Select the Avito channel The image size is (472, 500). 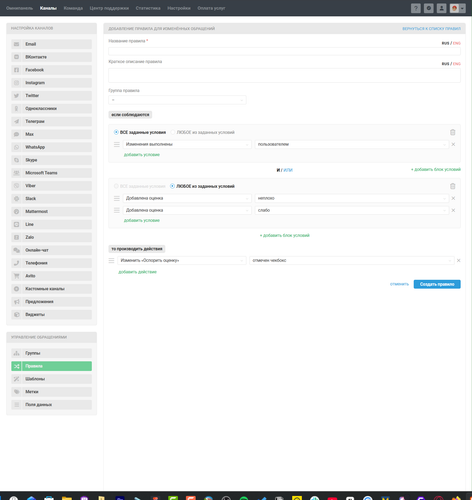pyautogui.click(x=51, y=276)
